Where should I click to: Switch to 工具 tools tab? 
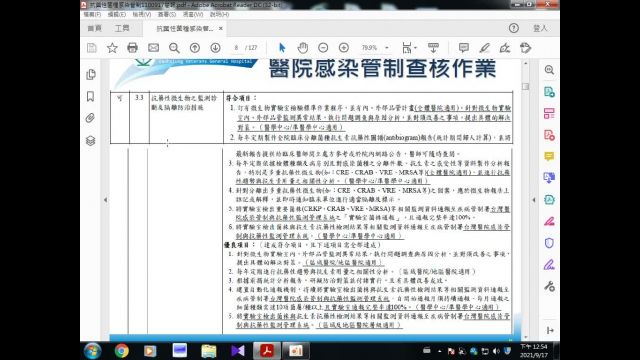(x=122, y=28)
